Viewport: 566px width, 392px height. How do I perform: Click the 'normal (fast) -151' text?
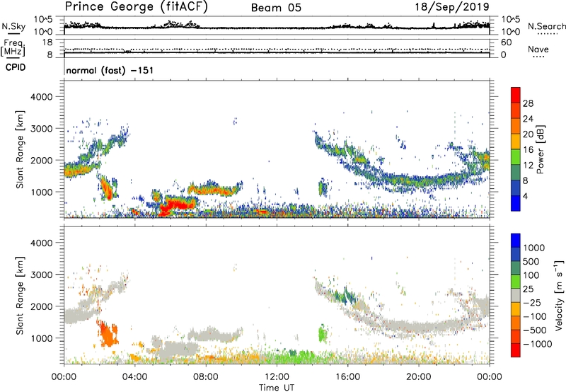[110, 70]
